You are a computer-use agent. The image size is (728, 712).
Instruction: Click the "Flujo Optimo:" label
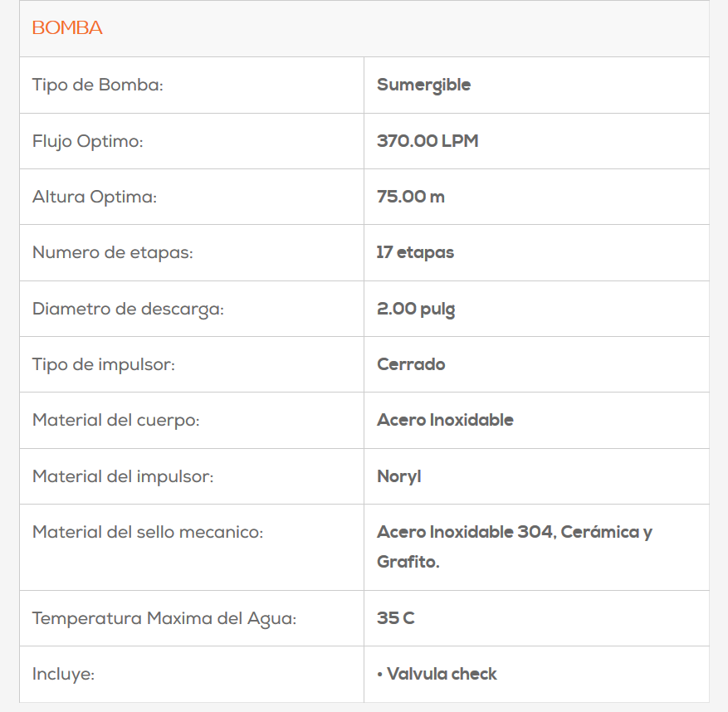pos(87,141)
